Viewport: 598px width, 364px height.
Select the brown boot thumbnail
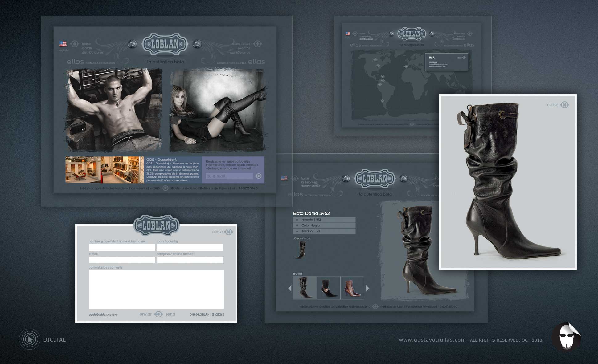point(352,288)
